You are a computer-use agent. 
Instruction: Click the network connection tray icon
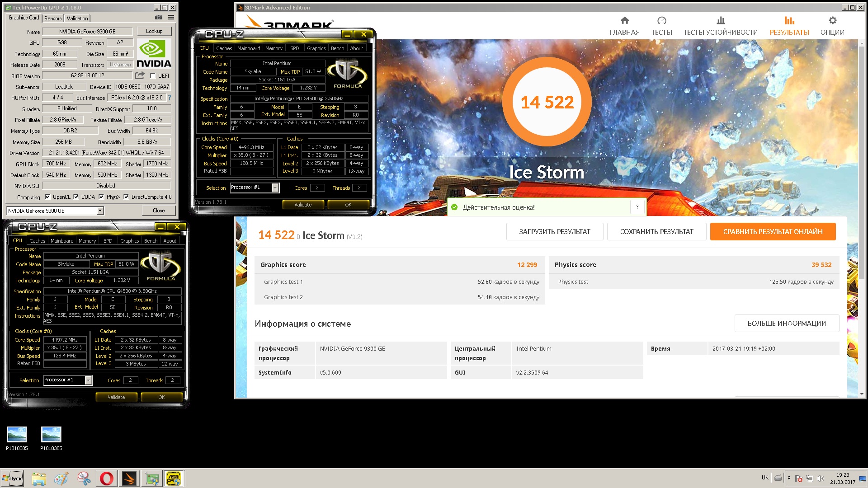tap(809, 478)
